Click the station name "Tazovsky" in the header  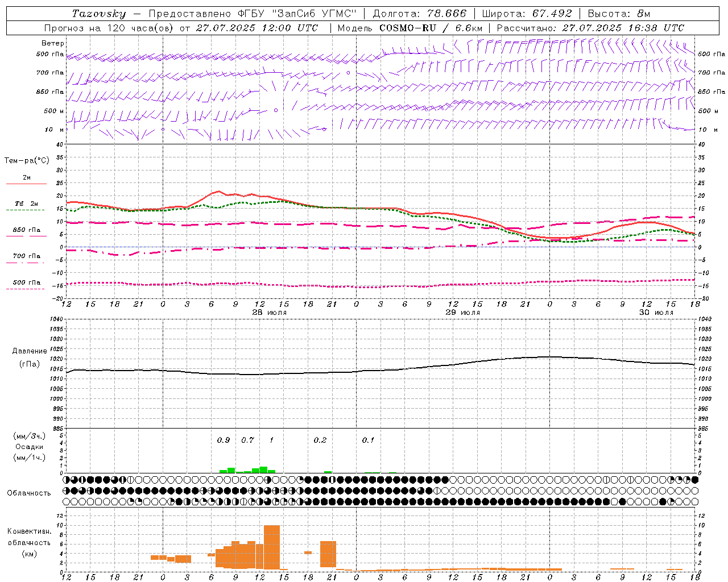pos(99,14)
